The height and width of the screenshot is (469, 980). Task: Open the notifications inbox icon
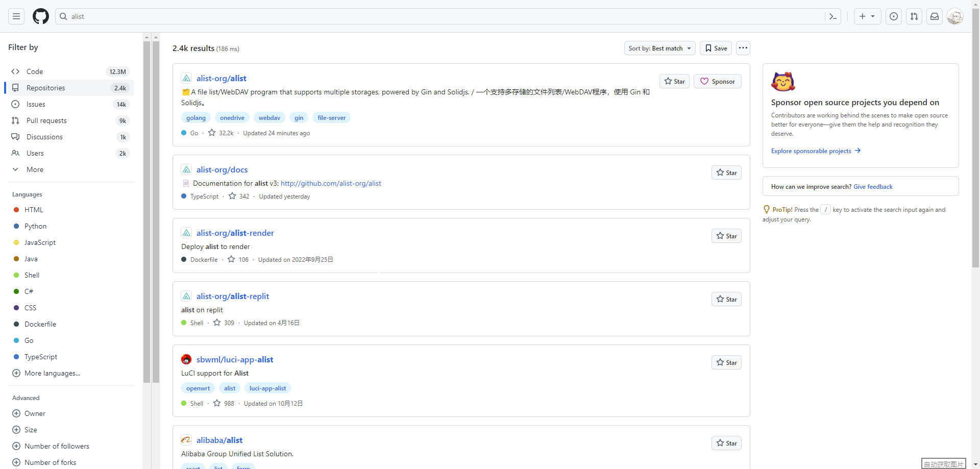(935, 16)
